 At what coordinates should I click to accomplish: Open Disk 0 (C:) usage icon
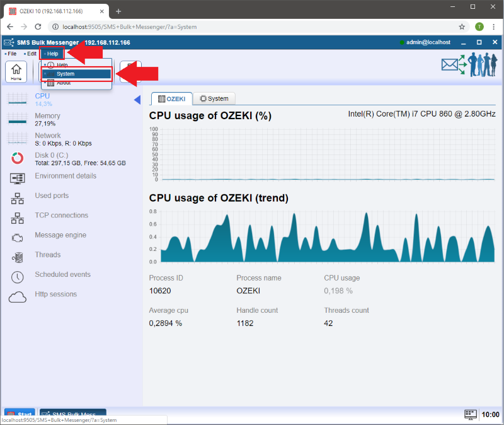click(17, 158)
